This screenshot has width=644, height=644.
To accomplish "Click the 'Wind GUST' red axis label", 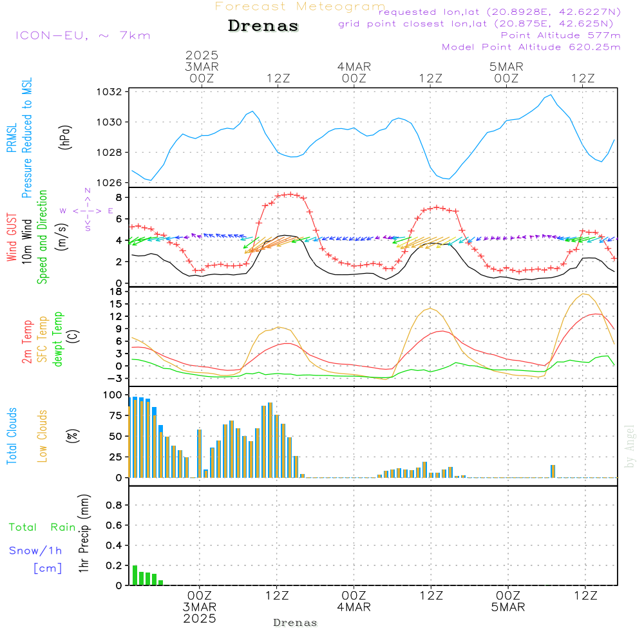I will point(12,238).
